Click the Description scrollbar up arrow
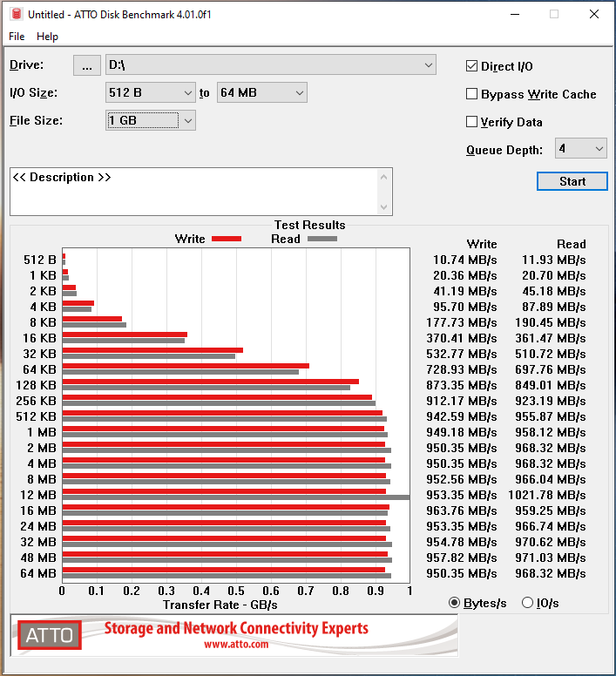 [x=384, y=177]
